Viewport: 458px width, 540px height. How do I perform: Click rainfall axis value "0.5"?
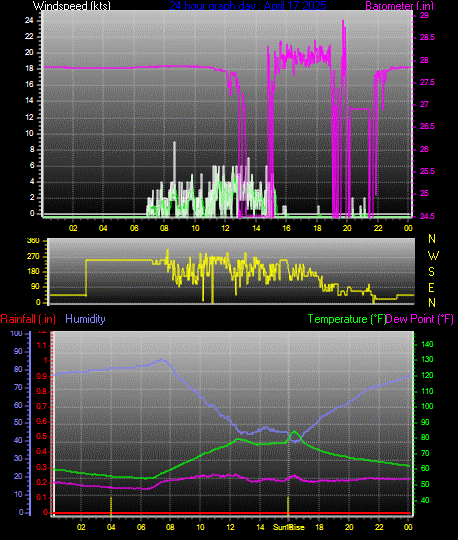pos(41,437)
